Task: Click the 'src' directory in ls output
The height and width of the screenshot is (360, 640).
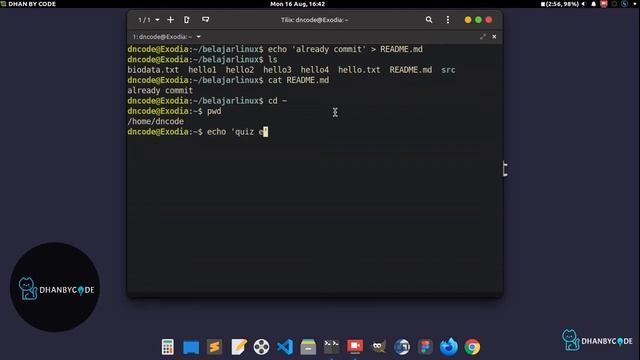Action: click(x=448, y=70)
